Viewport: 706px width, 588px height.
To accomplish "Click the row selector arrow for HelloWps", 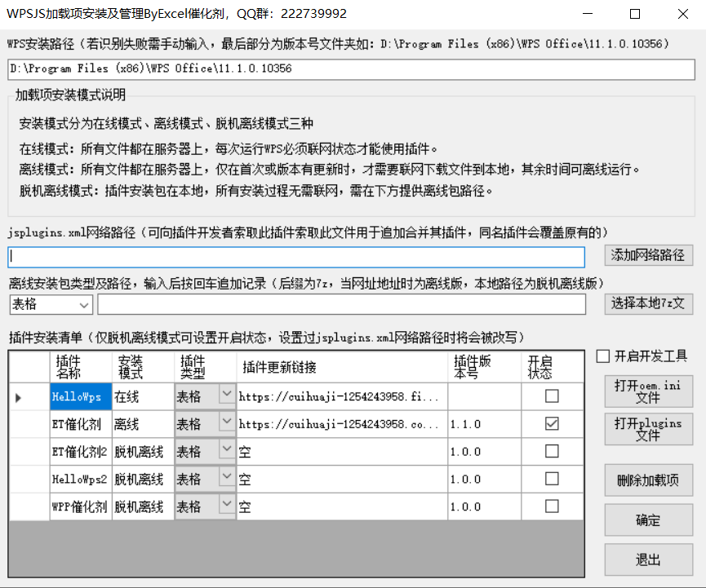I will coord(29,397).
